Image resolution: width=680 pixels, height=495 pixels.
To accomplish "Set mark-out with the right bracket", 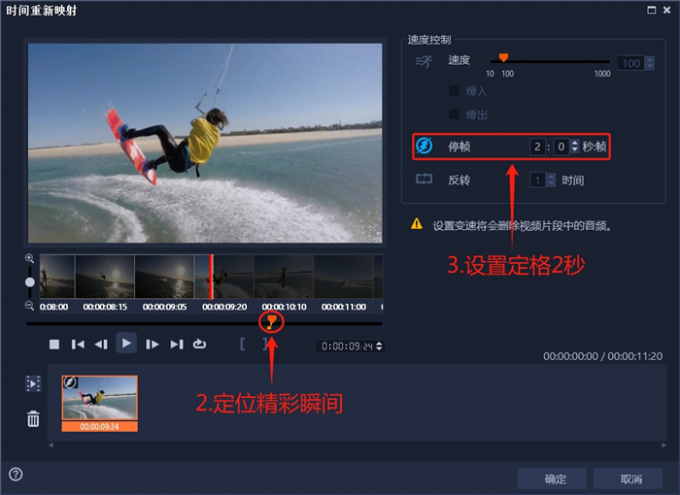I will coord(265,344).
